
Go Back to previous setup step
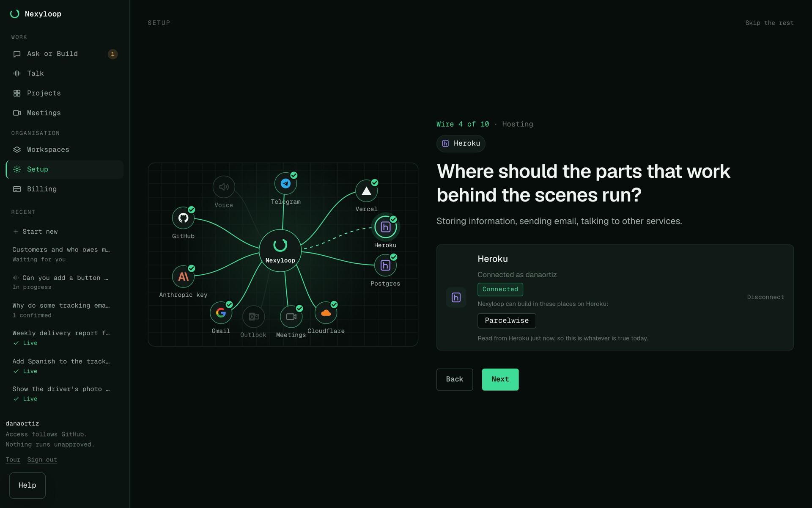coord(455,380)
